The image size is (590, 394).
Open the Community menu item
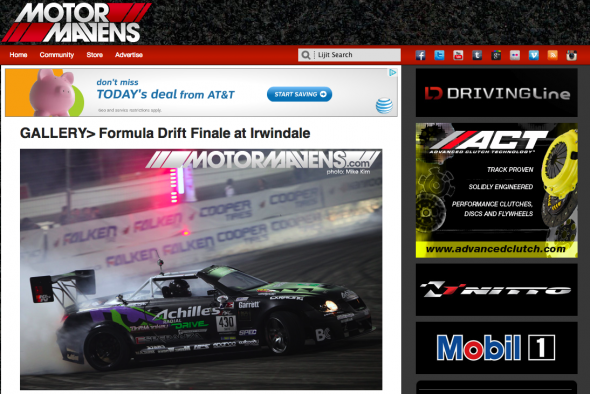click(x=57, y=55)
